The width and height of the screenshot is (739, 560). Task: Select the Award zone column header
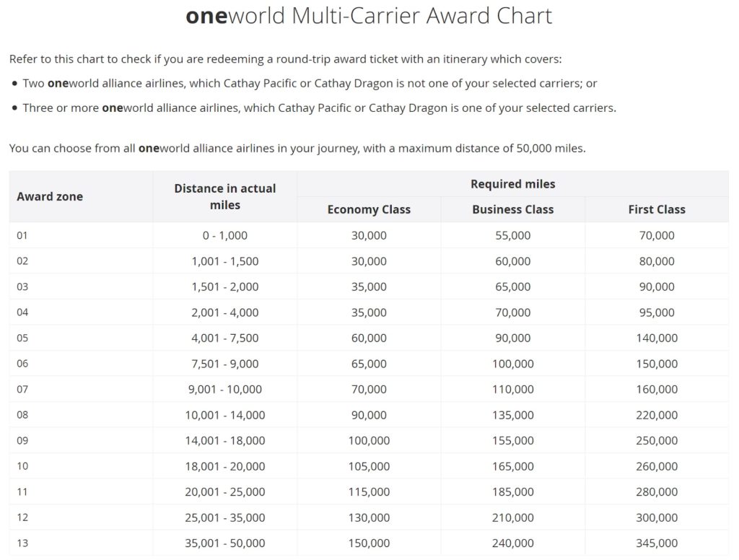coord(50,196)
